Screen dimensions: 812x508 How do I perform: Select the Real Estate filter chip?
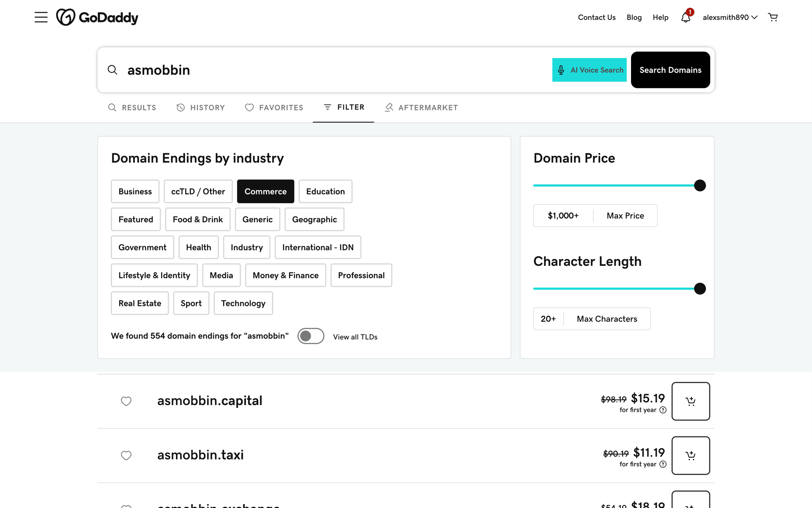(140, 303)
